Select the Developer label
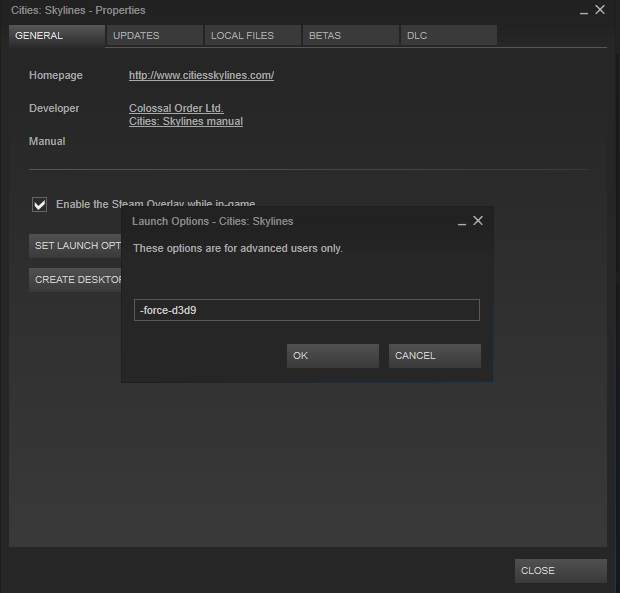This screenshot has width=620, height=593. [54, 108]
